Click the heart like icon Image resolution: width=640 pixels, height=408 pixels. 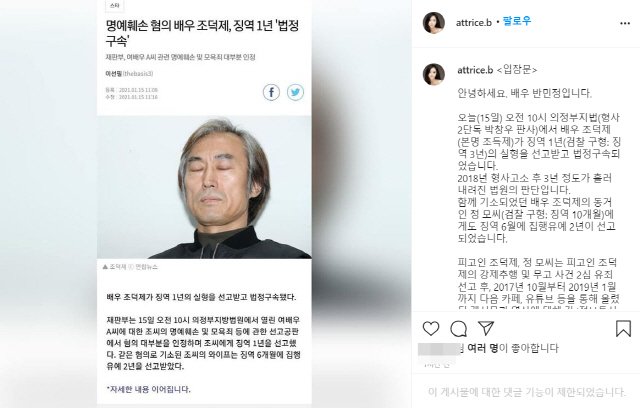(x=431, y=328)
